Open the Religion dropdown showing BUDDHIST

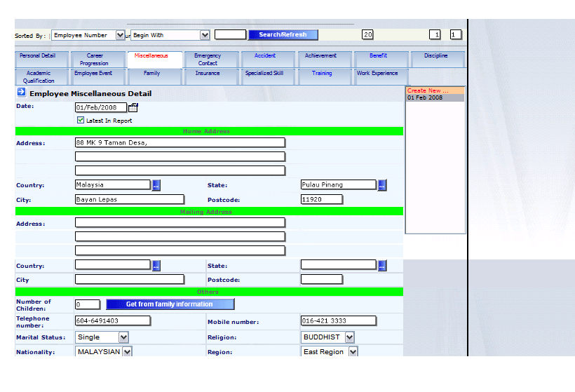point(349,337)
